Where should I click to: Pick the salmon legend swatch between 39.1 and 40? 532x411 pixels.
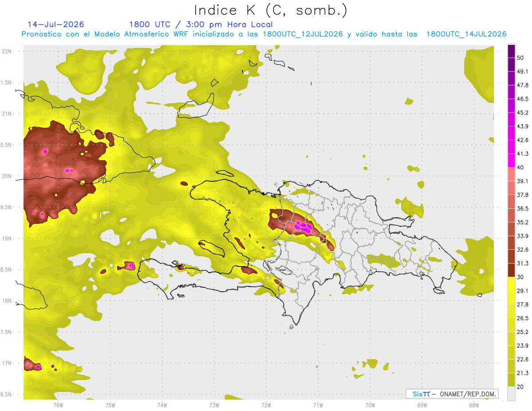point(511,174)
